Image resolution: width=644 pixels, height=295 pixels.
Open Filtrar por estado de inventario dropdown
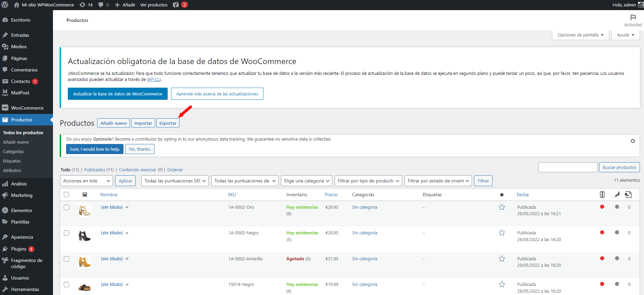pos(438,181)
